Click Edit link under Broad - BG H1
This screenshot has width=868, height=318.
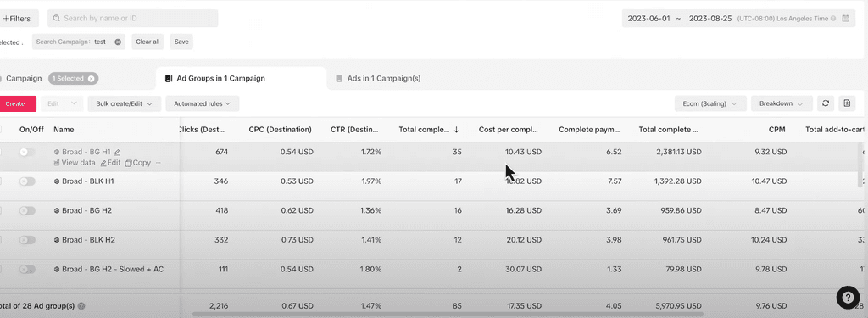pos(110,163)
